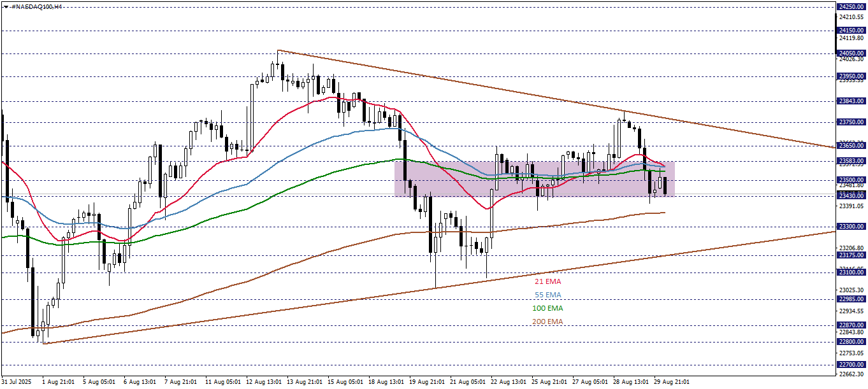Select the 22700.00 price level label
Viewport: 868px width, 389px height.
pyautogui.click(x=851, y=364)
